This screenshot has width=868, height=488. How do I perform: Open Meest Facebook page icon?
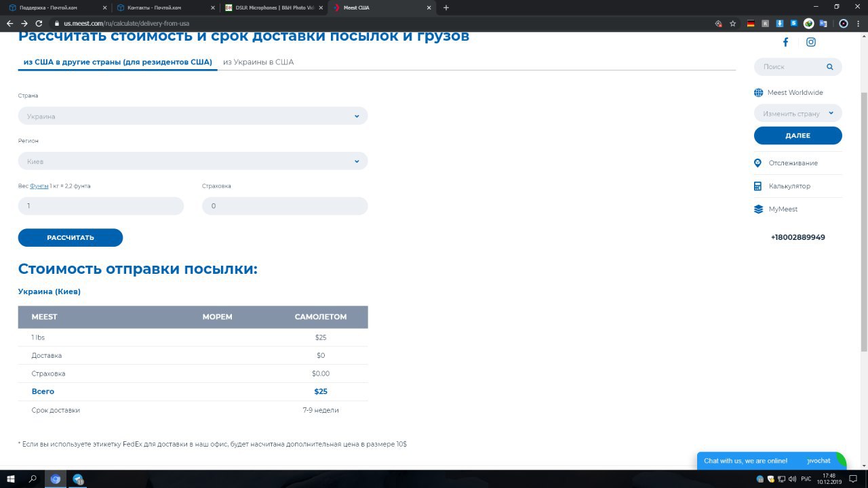click(785, 42)
